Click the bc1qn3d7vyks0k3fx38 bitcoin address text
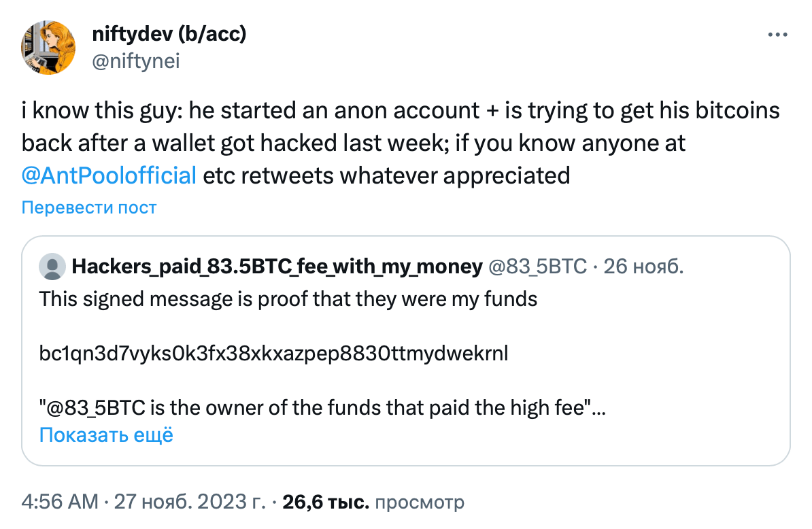Image resolution: width=812 pixels, height=529 pixels. 273,354
